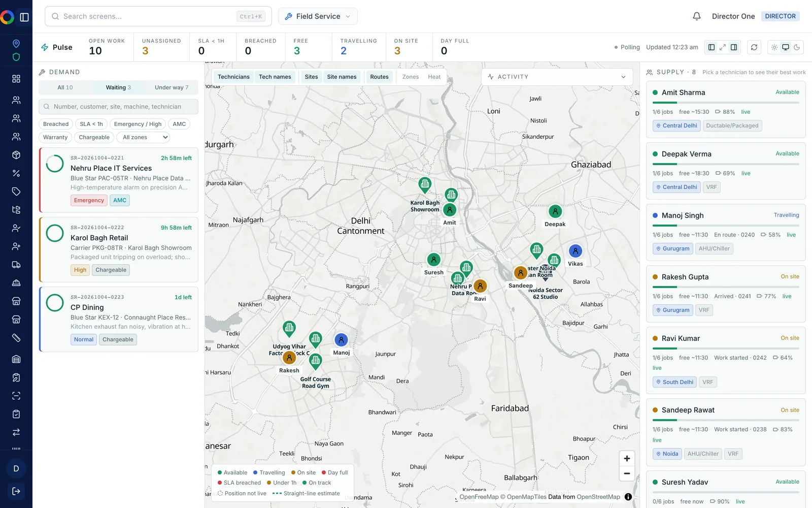
Task: Toggle the Heat map layer
Action: pos(434,77)
